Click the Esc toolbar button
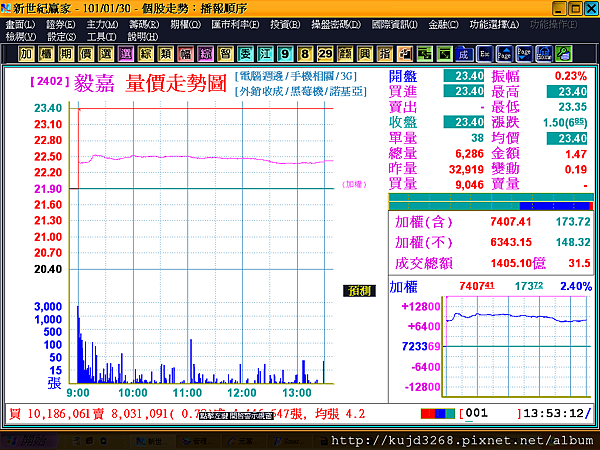The image size is (600, 450). click(484, 54)
